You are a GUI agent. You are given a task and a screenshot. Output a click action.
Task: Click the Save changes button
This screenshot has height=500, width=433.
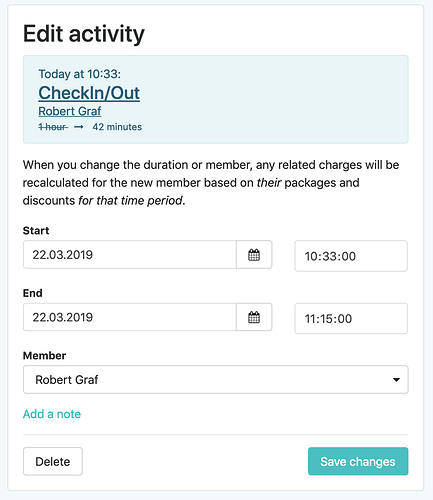[x=358, y=461]
